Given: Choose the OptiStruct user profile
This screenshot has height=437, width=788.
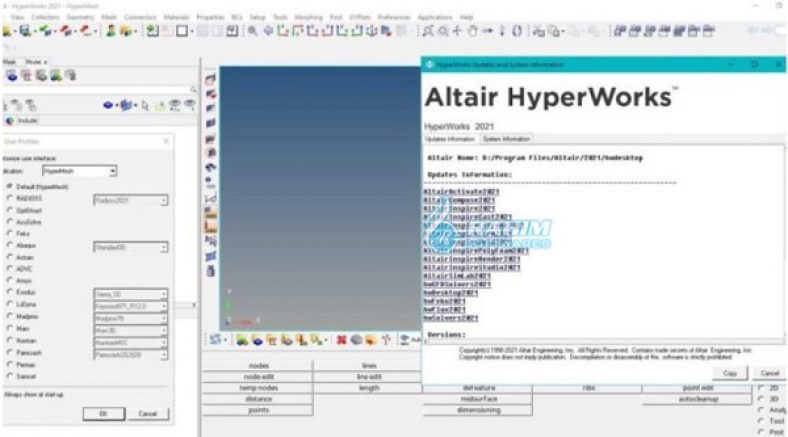Looking at the screenshot, I should tap(9, 210).
